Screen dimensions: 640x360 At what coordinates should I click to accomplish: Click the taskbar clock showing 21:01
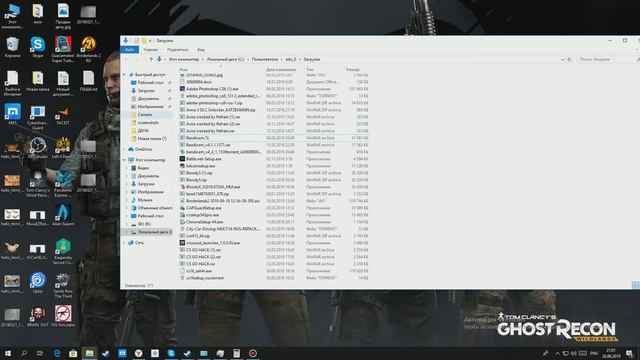pos(611,353)
